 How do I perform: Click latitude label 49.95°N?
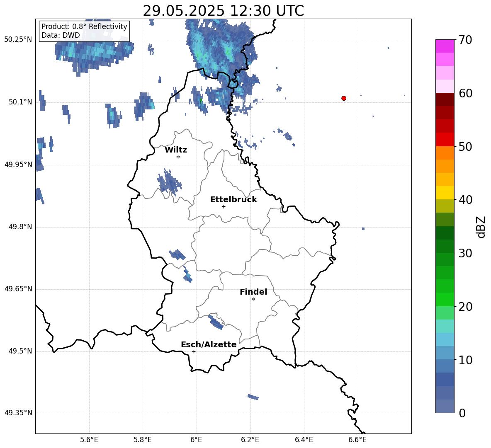(x=18, y=164)
